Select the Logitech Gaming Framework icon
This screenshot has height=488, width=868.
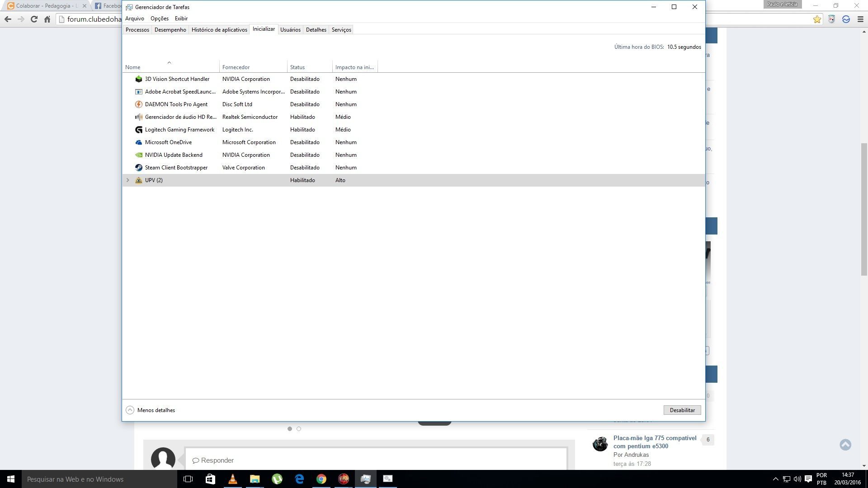pos(139,130)
